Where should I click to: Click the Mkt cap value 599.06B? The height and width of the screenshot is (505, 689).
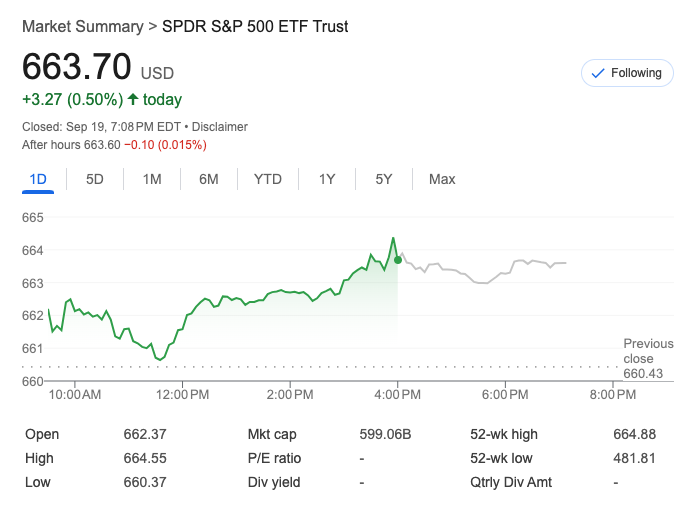click(385, 434)
